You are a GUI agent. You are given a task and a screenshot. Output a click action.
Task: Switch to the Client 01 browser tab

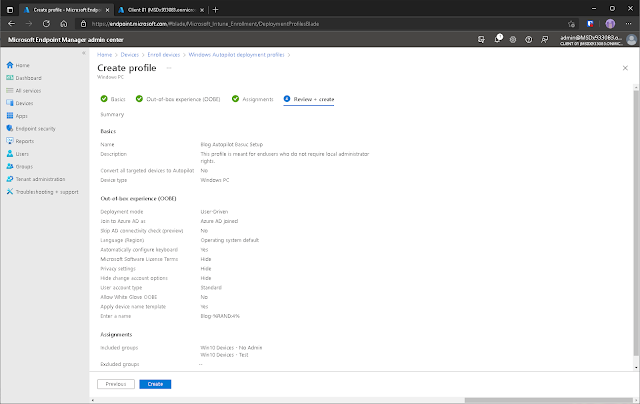[x=161, y=10]
